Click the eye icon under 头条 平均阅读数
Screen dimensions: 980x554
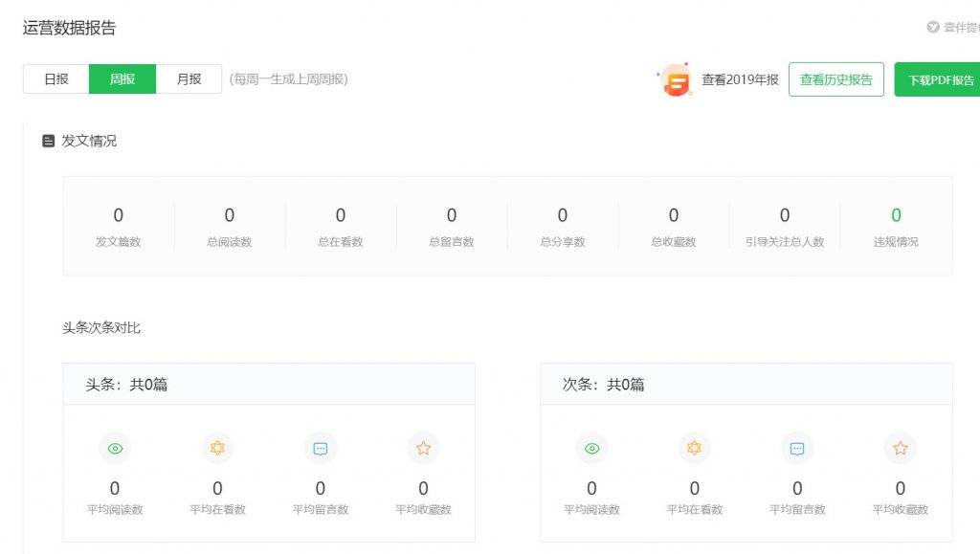point(115,449)
